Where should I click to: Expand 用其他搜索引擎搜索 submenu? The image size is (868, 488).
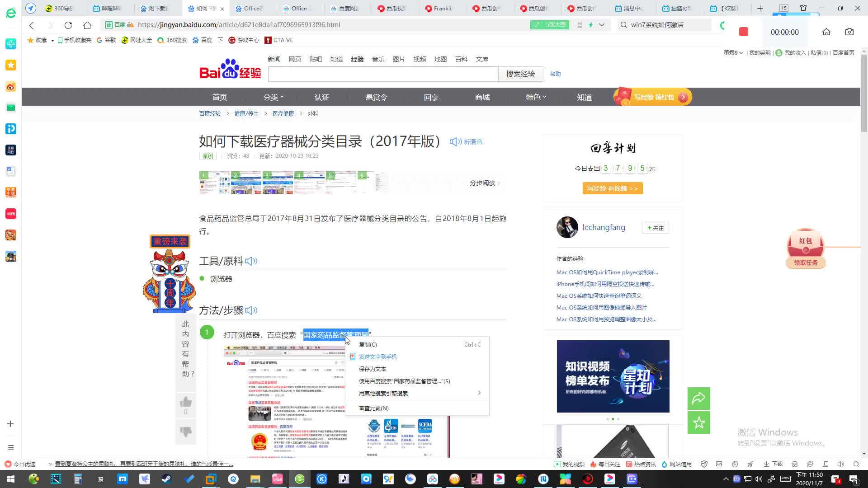(383, 393)
